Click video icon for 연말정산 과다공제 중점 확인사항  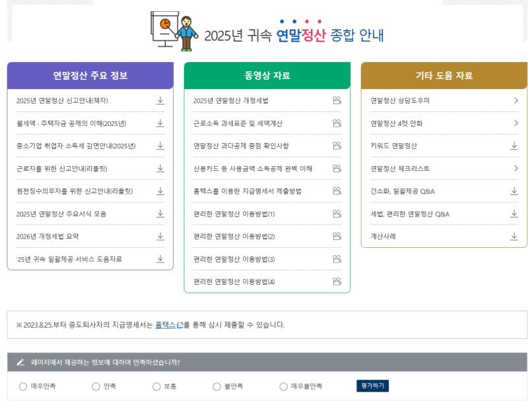(337, 146)
